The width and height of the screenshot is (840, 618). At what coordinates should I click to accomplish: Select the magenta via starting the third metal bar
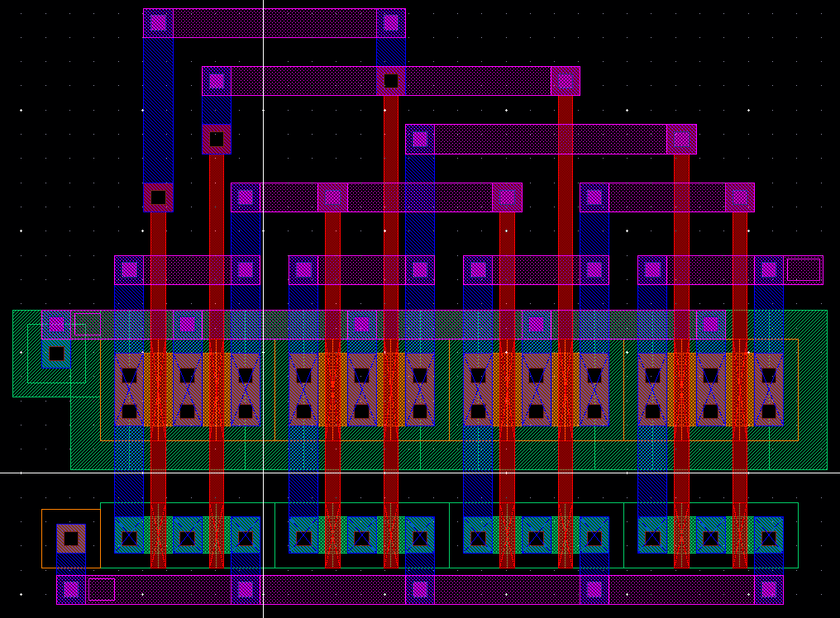pos(420,139)
